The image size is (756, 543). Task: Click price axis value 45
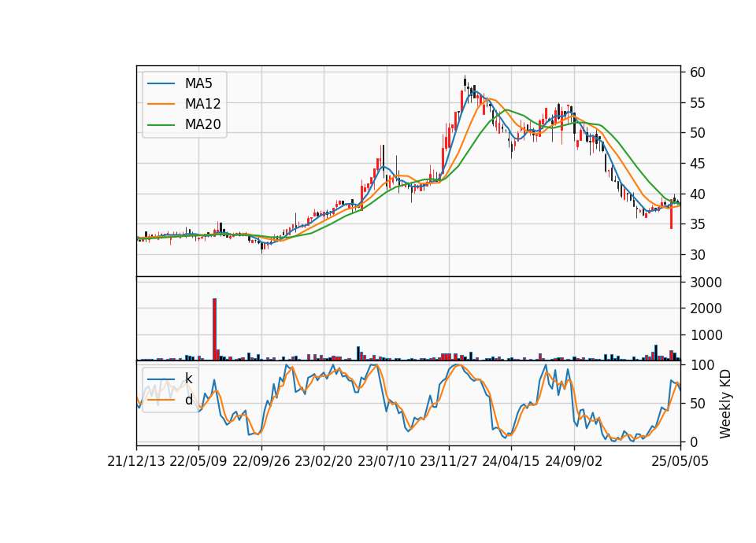point(698,164)
